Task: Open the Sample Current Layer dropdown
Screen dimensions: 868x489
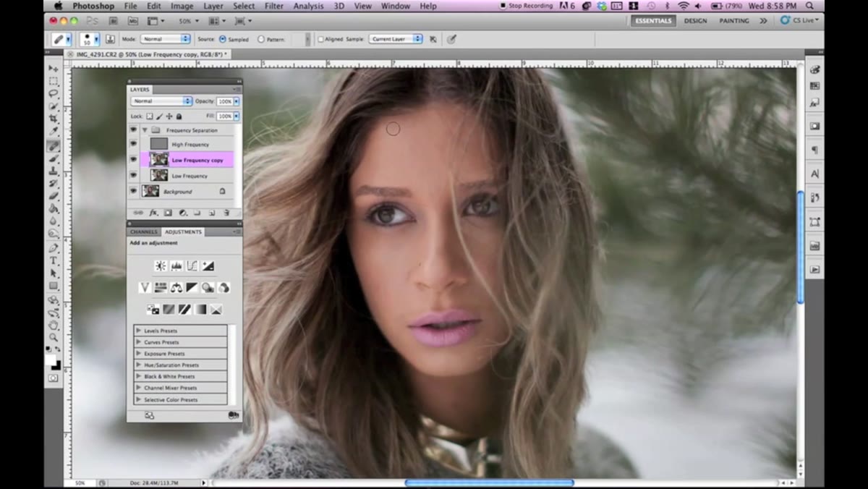Action: [396, 39]
